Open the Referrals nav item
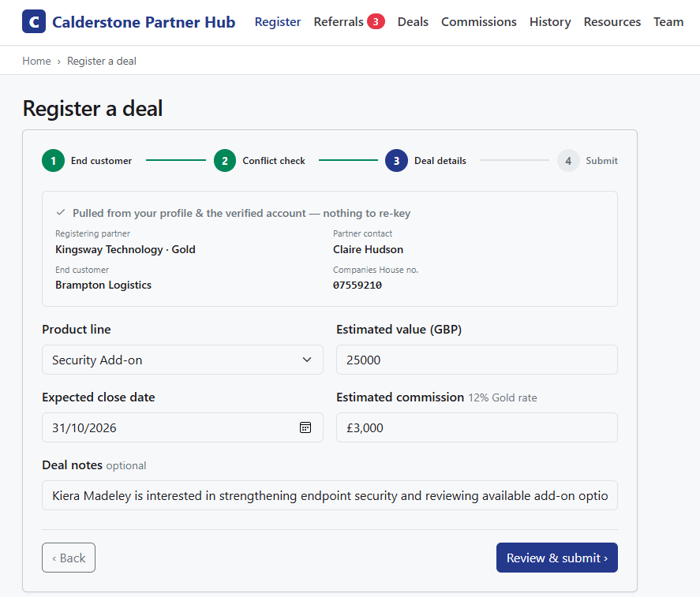 pyautogui.click(x=339, y=22)
